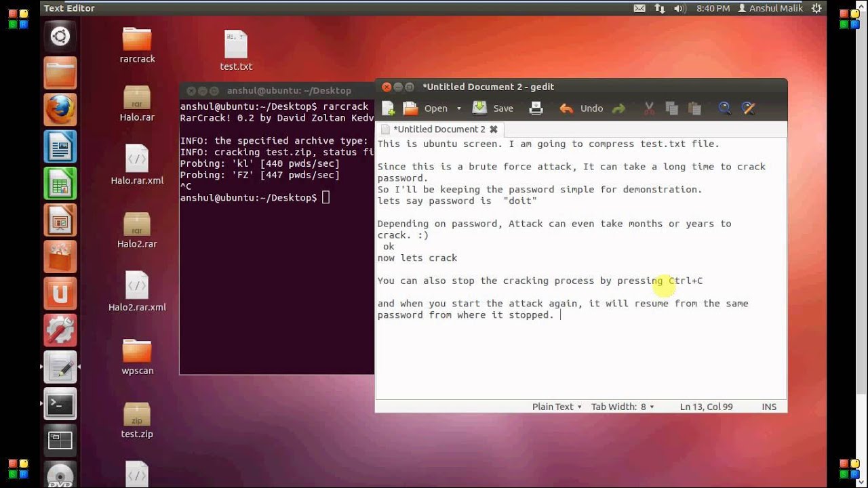The height and width of the screenshot is (488, 868).
Task: Click the Text Editor panel title
Action: click(68, 8)
